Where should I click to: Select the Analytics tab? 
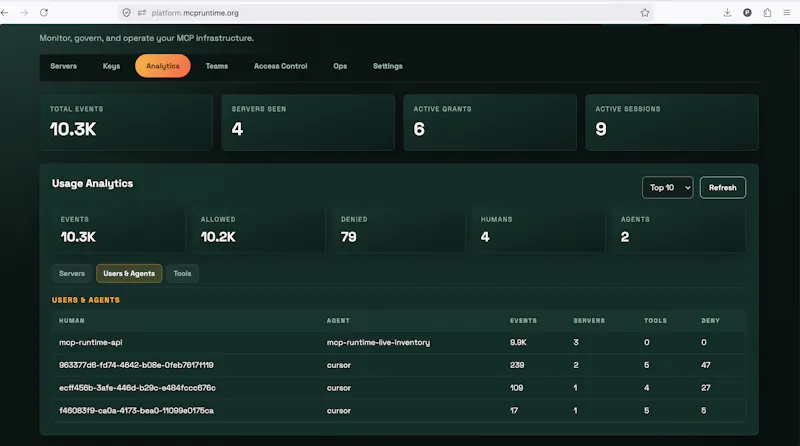tap(163, 66)
